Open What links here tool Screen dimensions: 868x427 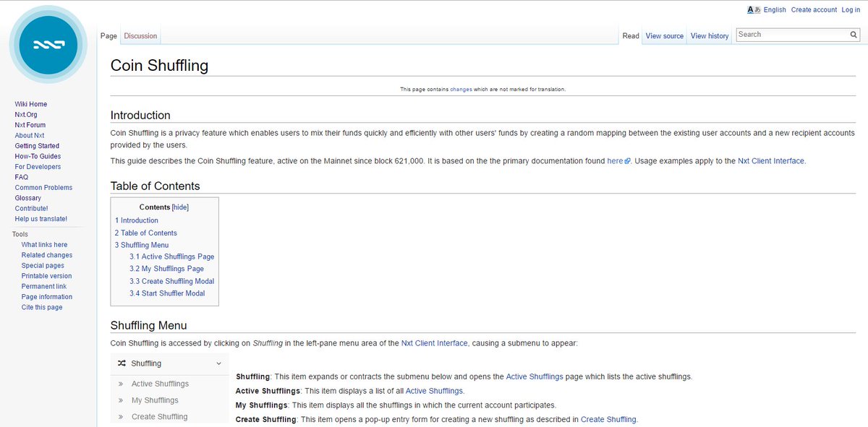tap(44, 245)
